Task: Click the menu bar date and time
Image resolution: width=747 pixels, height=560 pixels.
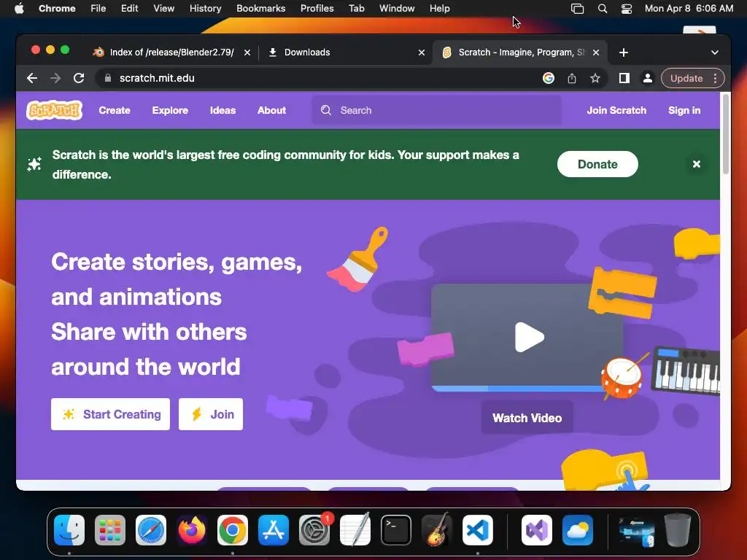Action: click(x=689, y=9)
